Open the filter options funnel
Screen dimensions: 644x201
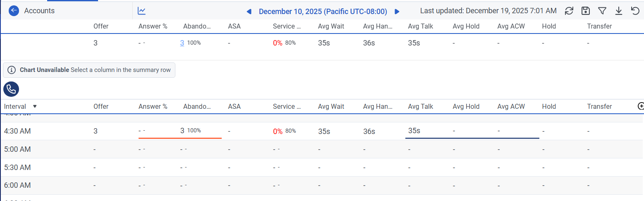coord(602,11)
